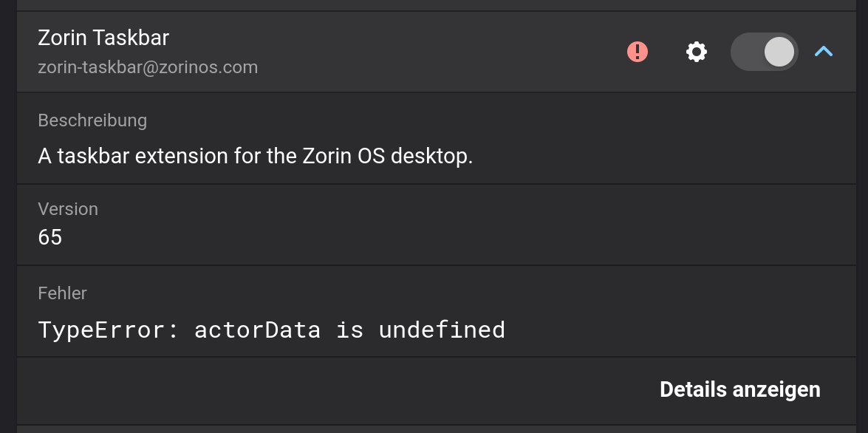Click the round knob of the switch

(779, 52)
